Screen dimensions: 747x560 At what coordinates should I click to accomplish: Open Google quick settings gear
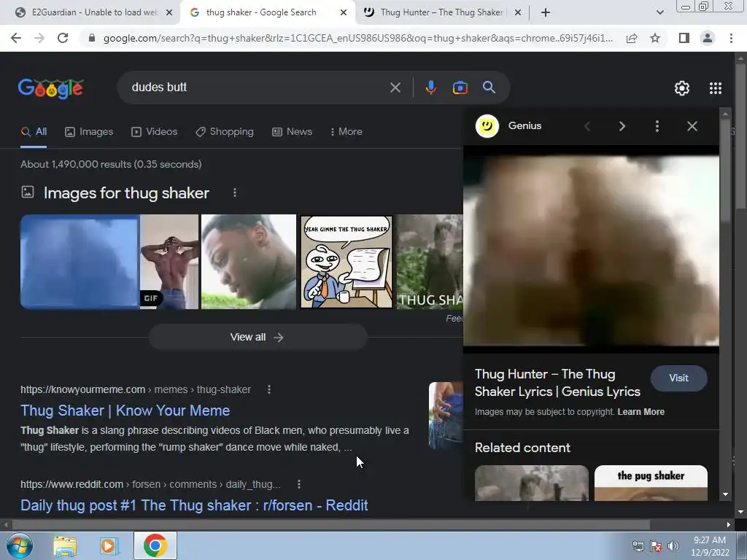click(x=682, y=88)
